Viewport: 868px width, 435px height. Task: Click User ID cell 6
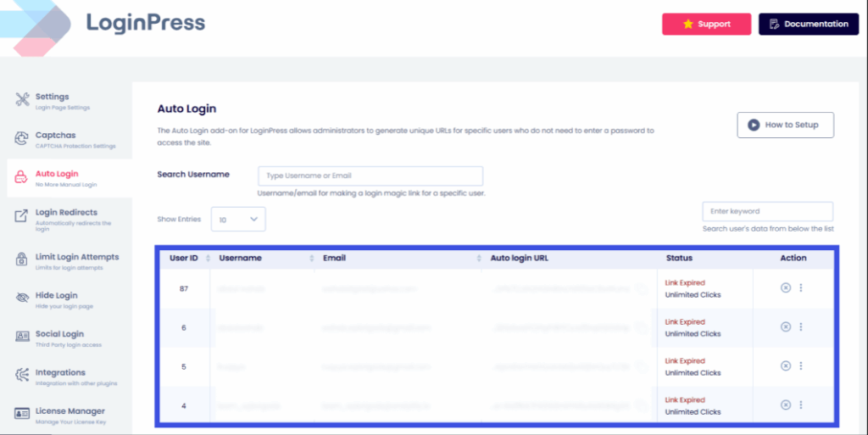tap(184, 327)
